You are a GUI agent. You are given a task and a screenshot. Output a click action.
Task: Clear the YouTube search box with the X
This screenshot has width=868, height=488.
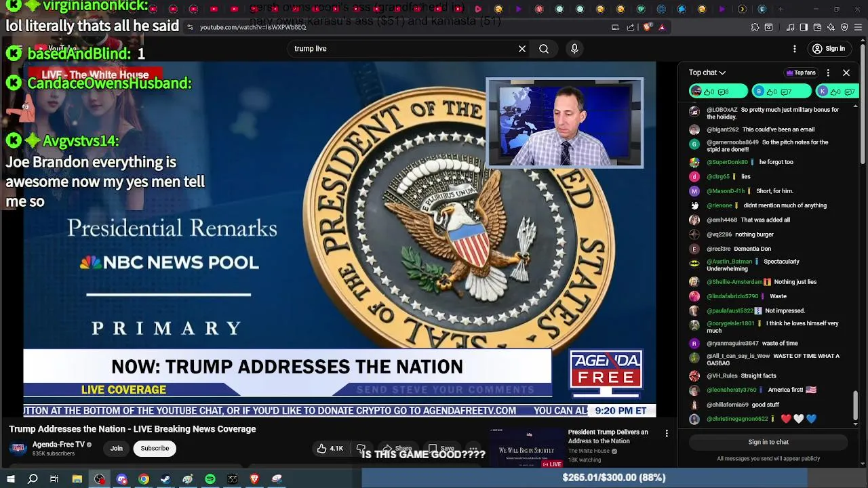(522, 49)
